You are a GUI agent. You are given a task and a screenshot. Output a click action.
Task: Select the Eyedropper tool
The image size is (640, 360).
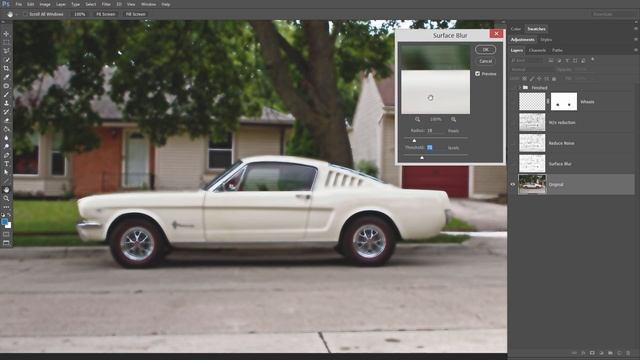(6, 77)
